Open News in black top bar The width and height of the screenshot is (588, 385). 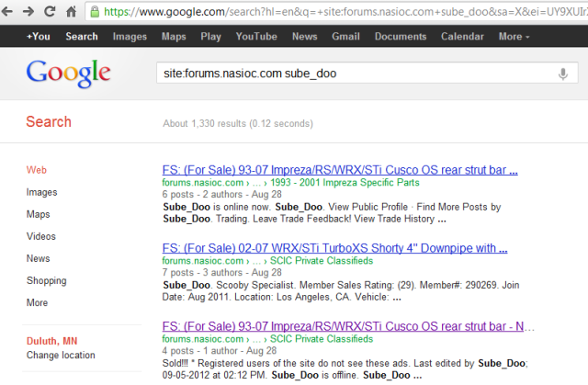coord(304,37)
